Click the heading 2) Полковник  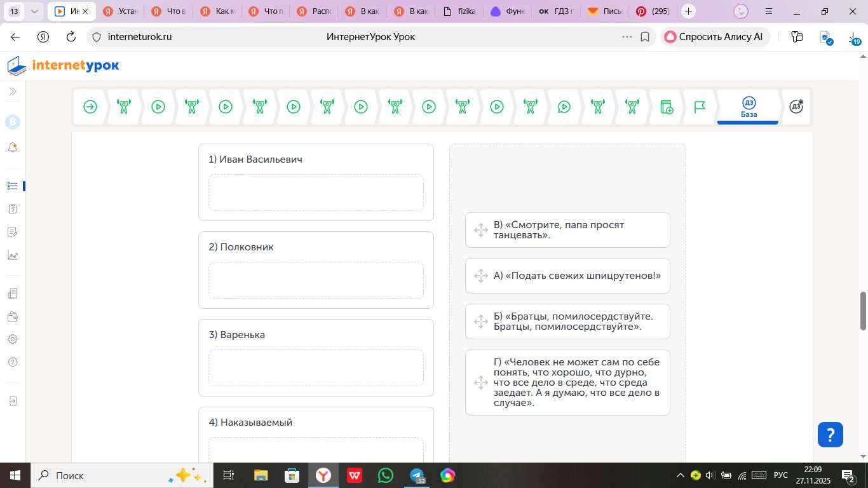[241, 247]
